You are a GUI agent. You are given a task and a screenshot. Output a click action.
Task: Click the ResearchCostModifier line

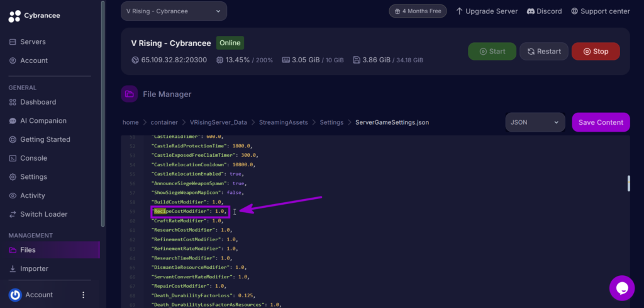(x=191, y=230)
